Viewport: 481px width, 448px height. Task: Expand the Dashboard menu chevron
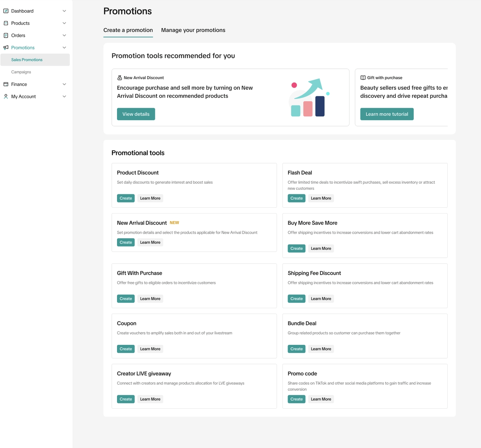(x=64, y=11)
